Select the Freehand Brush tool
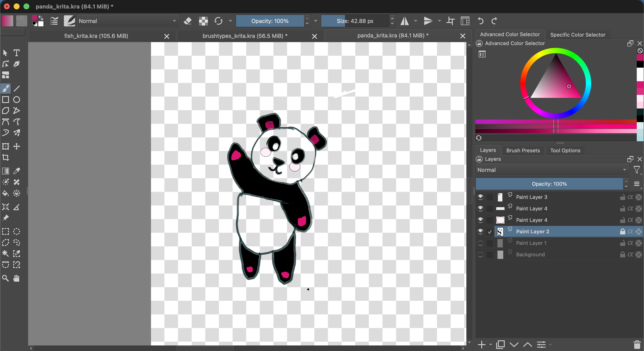Viewport: 644px width, 351px height. (x=6, y=89)
